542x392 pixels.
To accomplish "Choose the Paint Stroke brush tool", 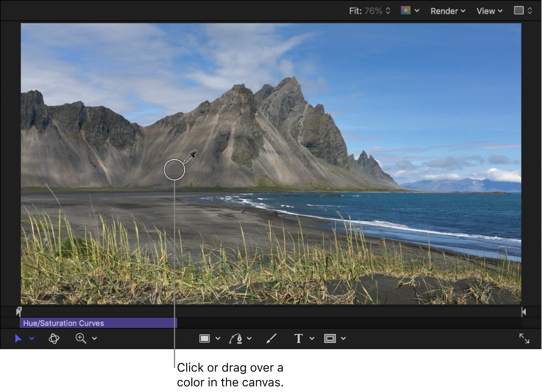I will [271, 339].
